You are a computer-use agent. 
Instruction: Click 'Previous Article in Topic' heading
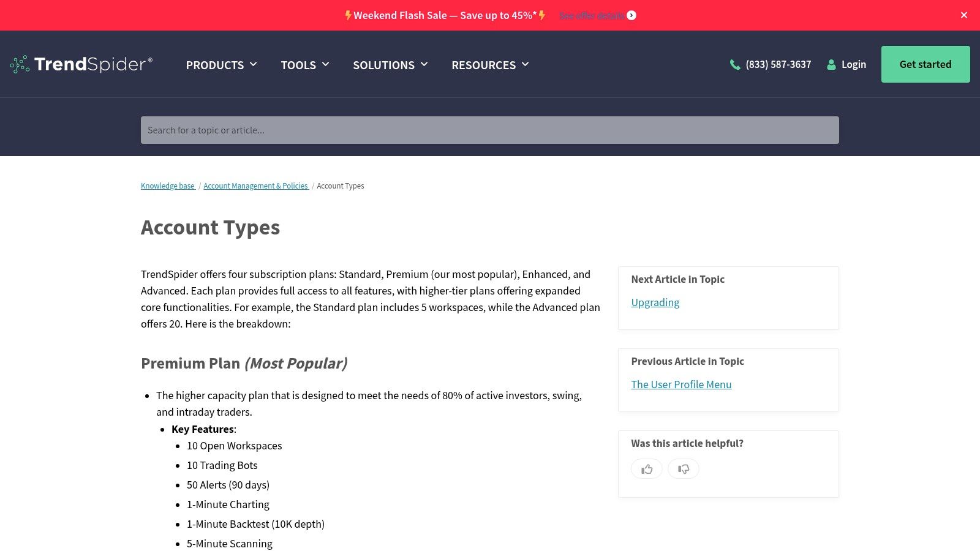(x=688, y=361)
